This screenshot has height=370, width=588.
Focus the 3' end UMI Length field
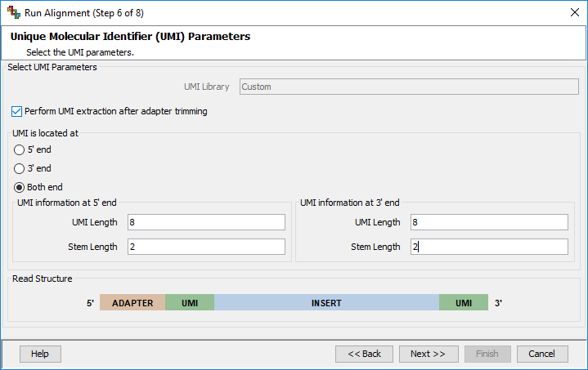click(x=489, y=222)
